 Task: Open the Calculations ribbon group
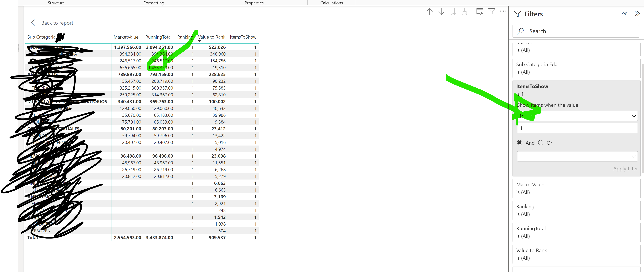(x=331, y=3)
